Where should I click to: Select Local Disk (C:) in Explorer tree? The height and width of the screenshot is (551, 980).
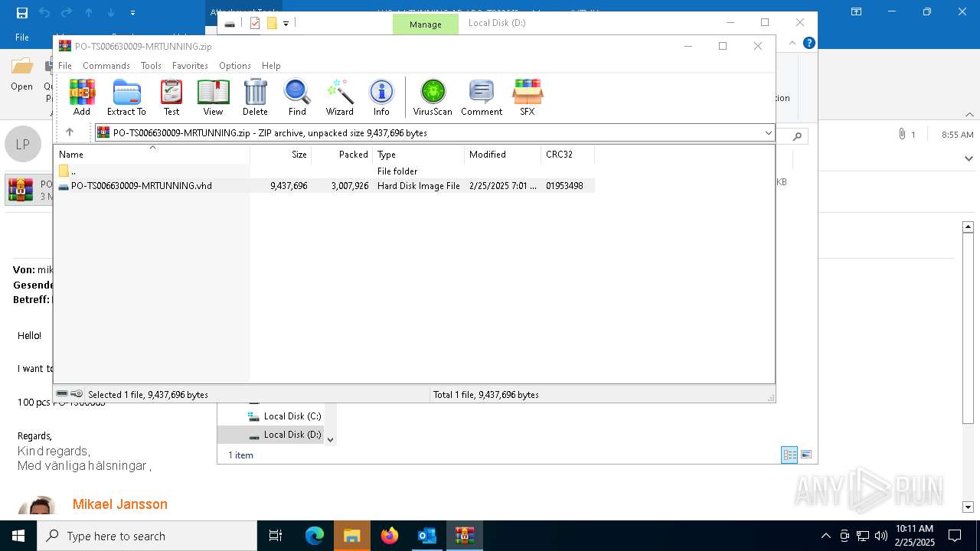[x=284, y=416]
